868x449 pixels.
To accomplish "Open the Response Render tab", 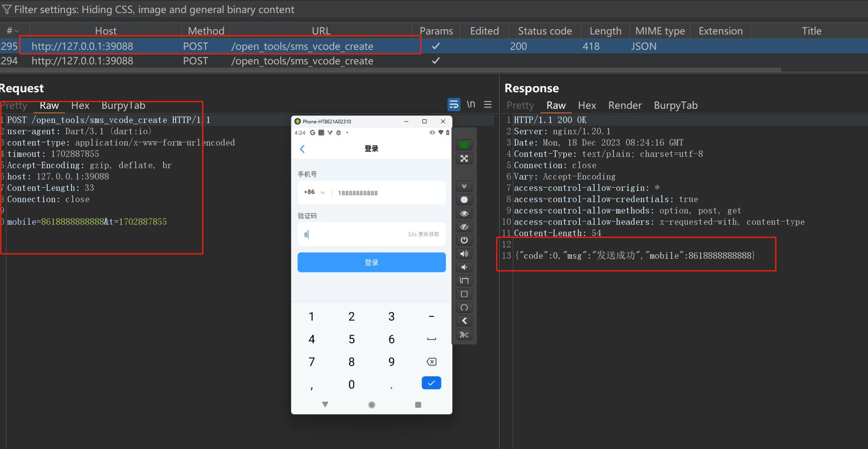I will click(x=625, y=105).
